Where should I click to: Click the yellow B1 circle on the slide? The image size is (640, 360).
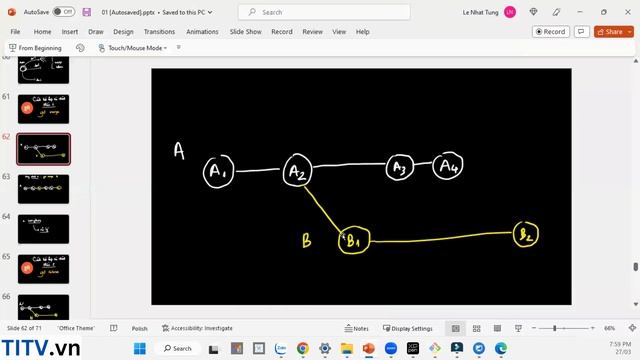[x=354, y=240]
